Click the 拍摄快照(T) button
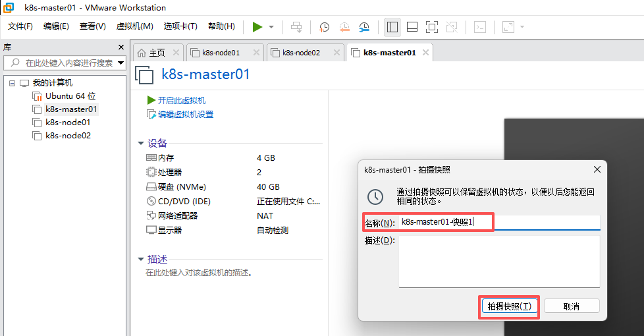The height and width of the screenshot is (336, 644). pyautogui.click(x=509, y=306)
